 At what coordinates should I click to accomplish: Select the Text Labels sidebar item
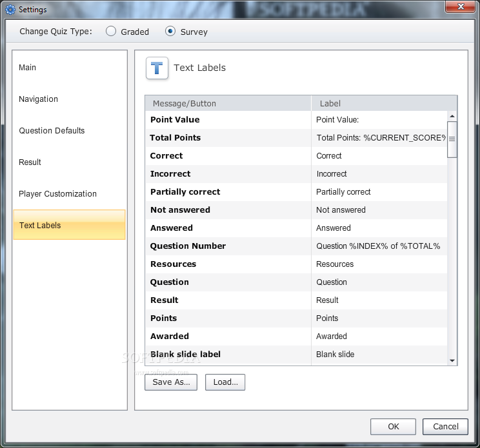69,224
